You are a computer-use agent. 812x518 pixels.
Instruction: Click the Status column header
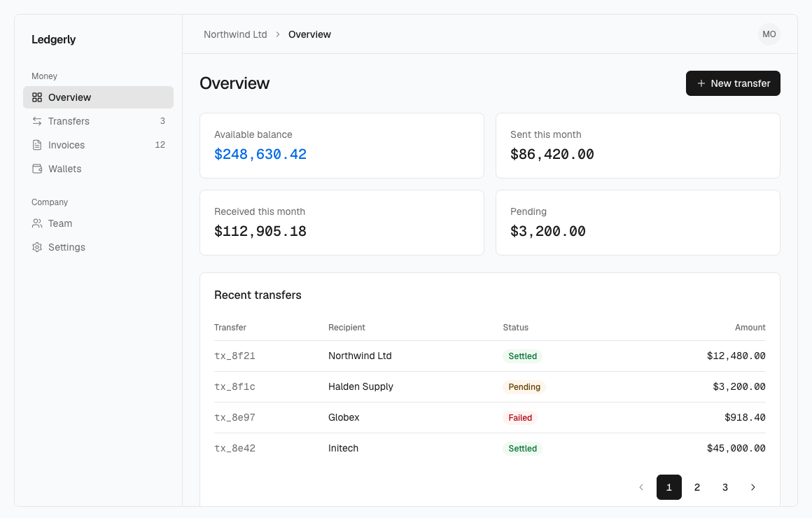pos(516,328)
